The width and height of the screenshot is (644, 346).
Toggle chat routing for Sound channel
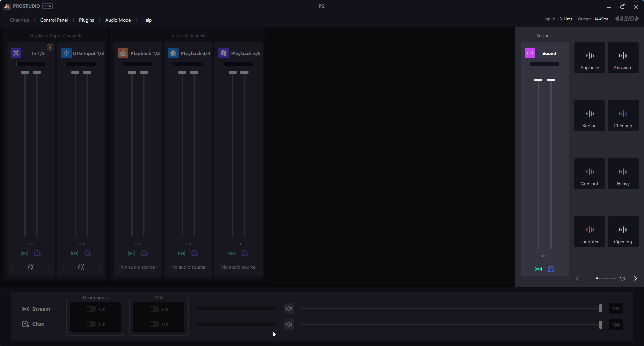pyautogui.click(x=551, y=269)
